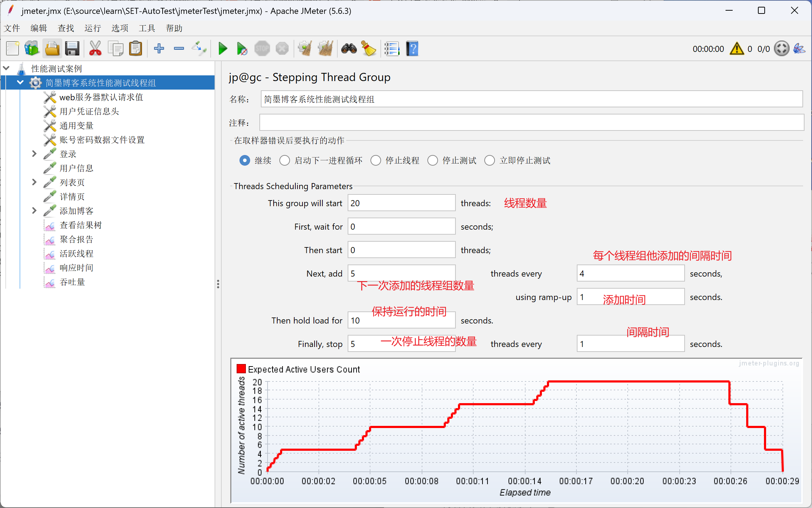Click the Copy icon in toolbar
The height and width of the screenshot is (508, 812).
115,48
